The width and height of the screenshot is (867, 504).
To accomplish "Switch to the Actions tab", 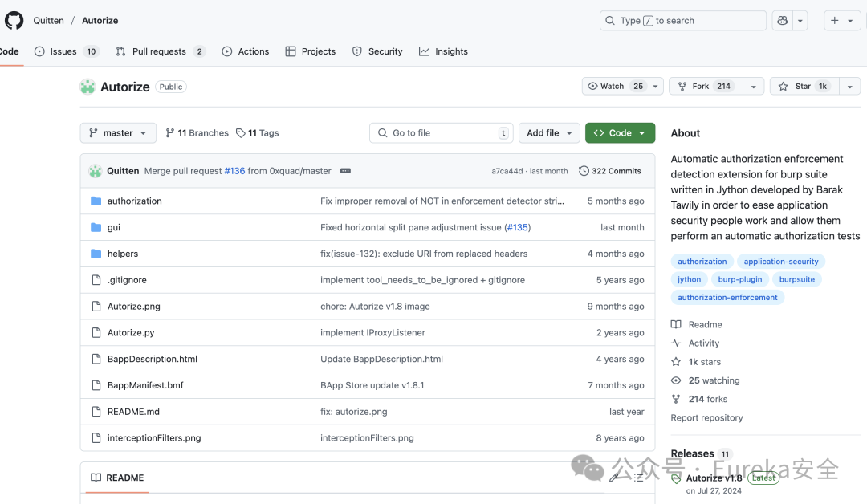I will (x=246, y=51).
